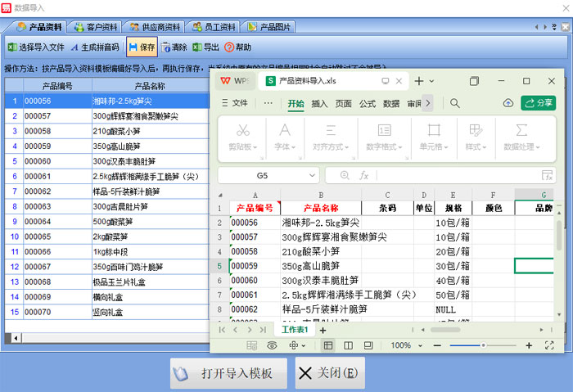This screenshot has height=392, width=573.
Task: Expand the cell name box G5 dropdown
Action: 310,175
